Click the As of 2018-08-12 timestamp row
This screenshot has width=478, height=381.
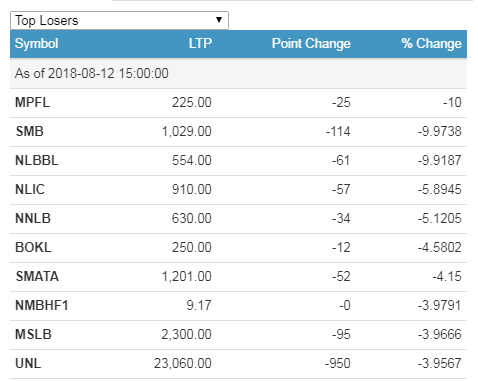tap(238, 73)
